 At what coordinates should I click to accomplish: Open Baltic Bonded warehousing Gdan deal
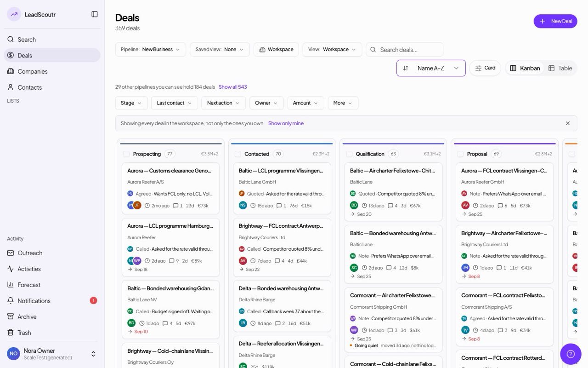click(x=170, y=310)
